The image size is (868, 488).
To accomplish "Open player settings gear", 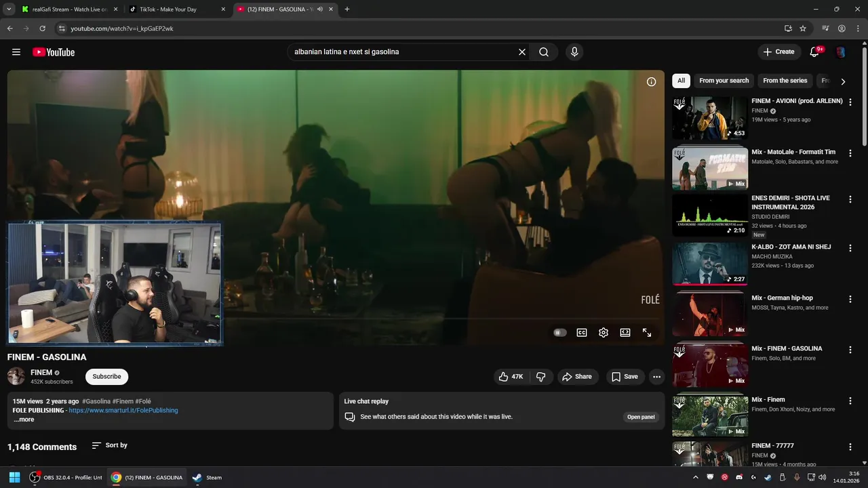I will (604, 333).
